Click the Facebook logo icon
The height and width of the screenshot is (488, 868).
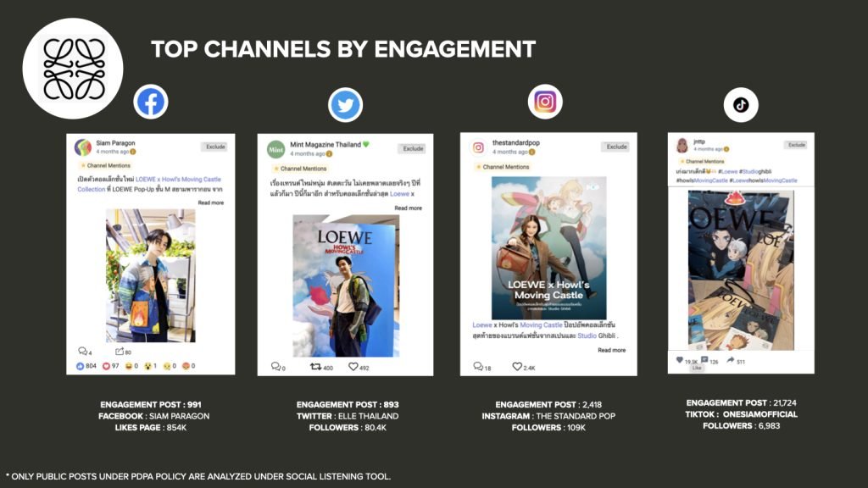[151, 102]
